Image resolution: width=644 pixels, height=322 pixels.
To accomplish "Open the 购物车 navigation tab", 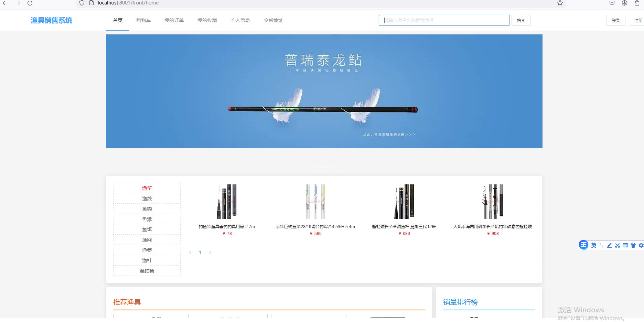I will point(143,21).
